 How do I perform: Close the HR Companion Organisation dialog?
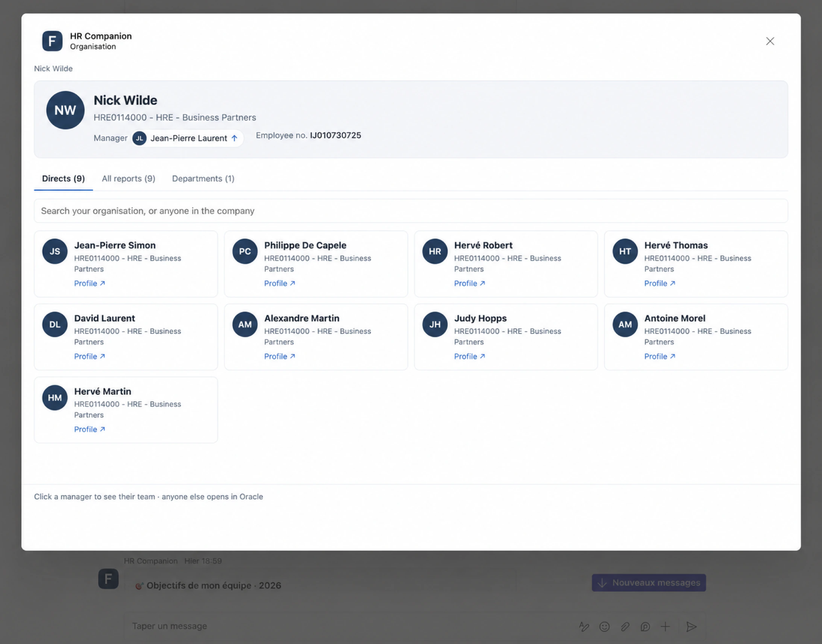[770, 41]
